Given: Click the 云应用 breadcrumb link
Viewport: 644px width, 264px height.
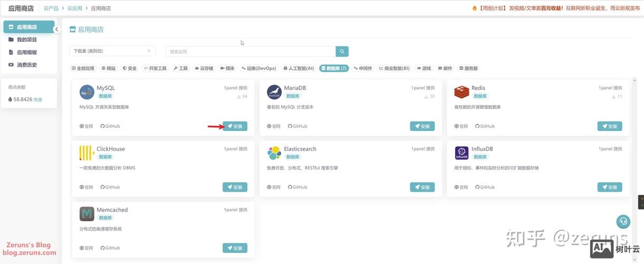Looking at the screenshot, I should [x=74, y=8].
